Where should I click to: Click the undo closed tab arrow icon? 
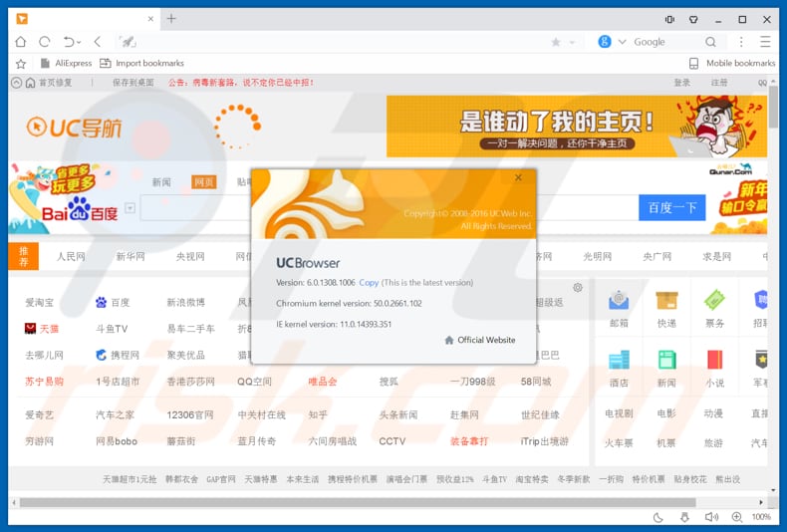coord(70,42)
